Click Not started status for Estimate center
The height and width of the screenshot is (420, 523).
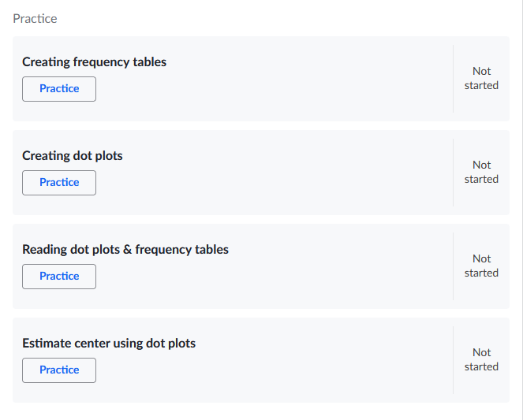point(481,359)
